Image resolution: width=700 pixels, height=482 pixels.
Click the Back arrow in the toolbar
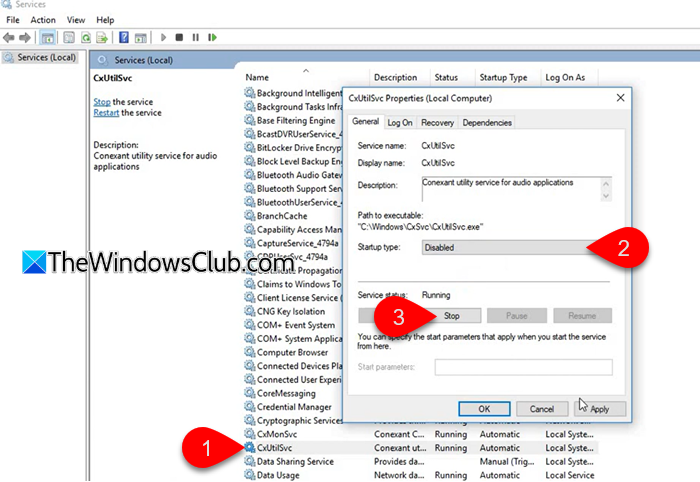point(8,37)
